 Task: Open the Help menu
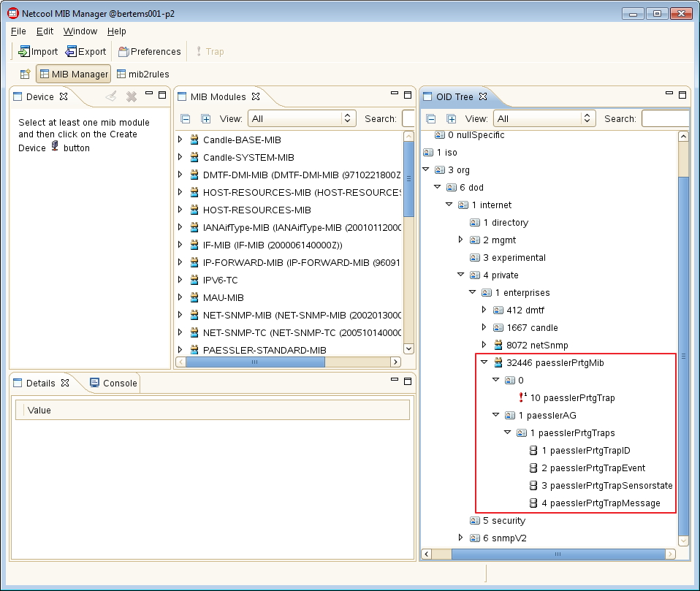[116, 31]
